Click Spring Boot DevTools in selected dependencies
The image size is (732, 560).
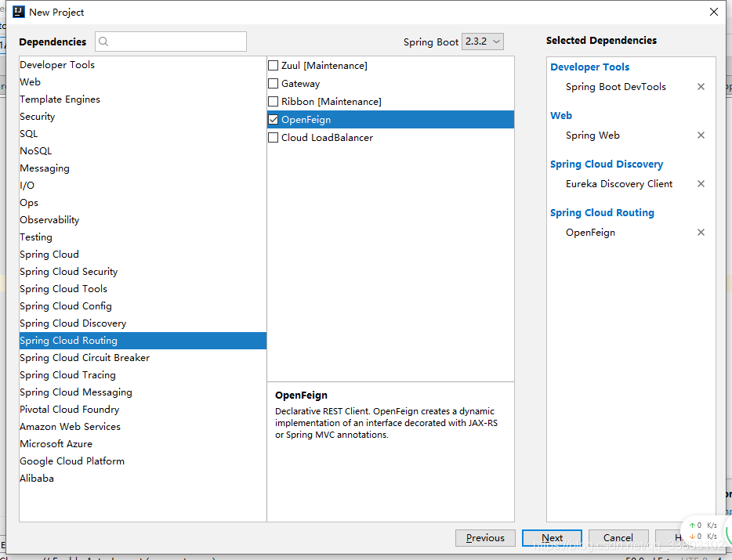(x=616, y=87)
